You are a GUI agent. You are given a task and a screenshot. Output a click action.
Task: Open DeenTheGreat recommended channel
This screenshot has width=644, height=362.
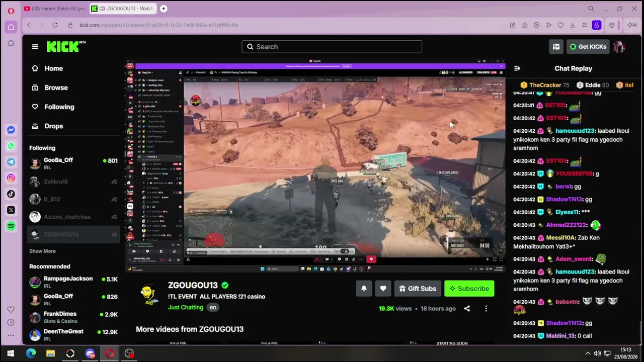point(73,335)
